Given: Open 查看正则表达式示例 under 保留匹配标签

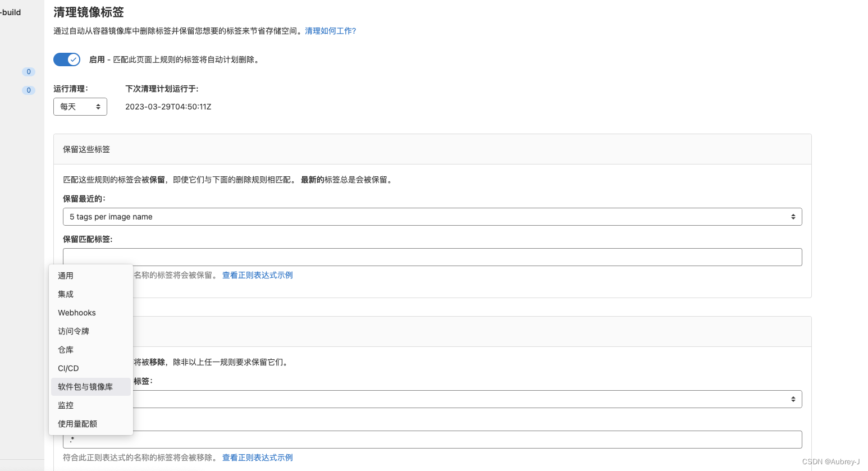Looking at the screenshot, I should tap(257, 275).
